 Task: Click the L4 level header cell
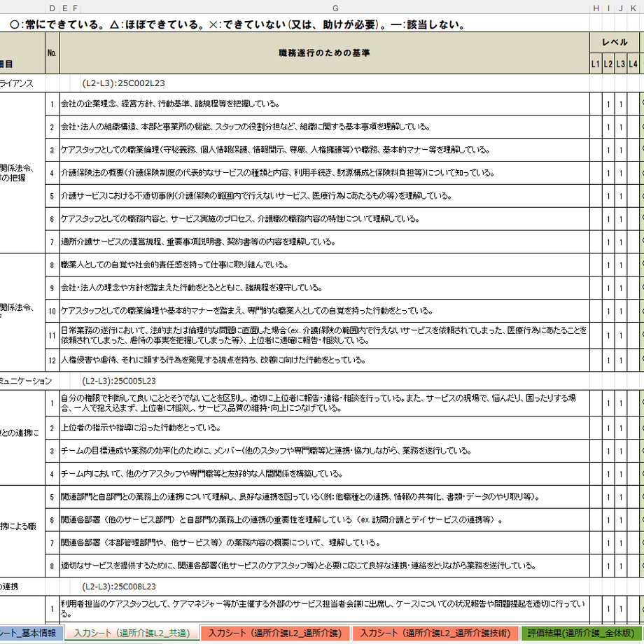[633, 64]
